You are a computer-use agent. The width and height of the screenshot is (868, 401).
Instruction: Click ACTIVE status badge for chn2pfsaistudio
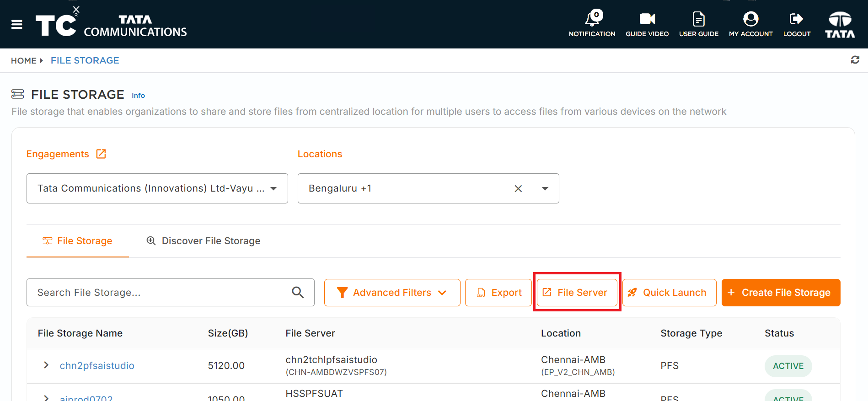coord(788,366)
